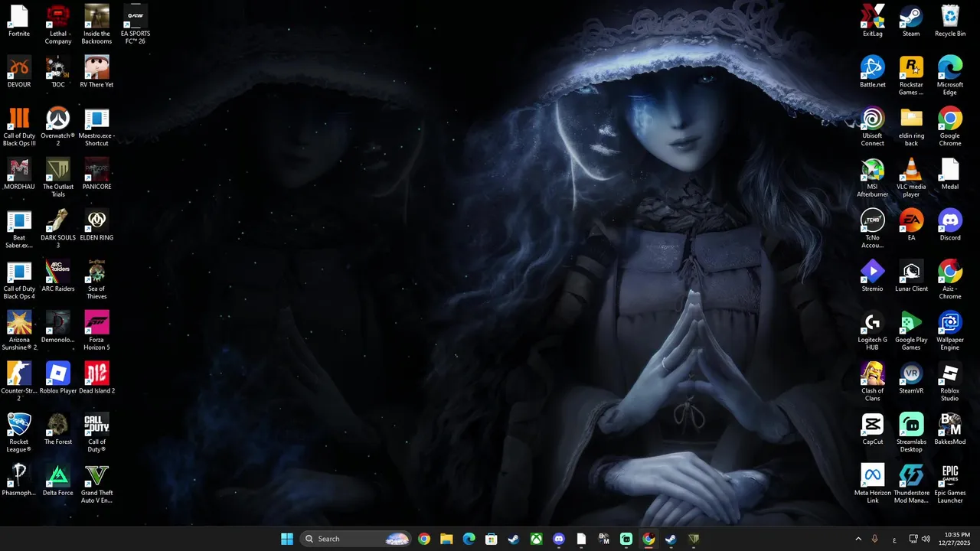
Task: Select the EA app desktop icon
Action: pos(911,225)
